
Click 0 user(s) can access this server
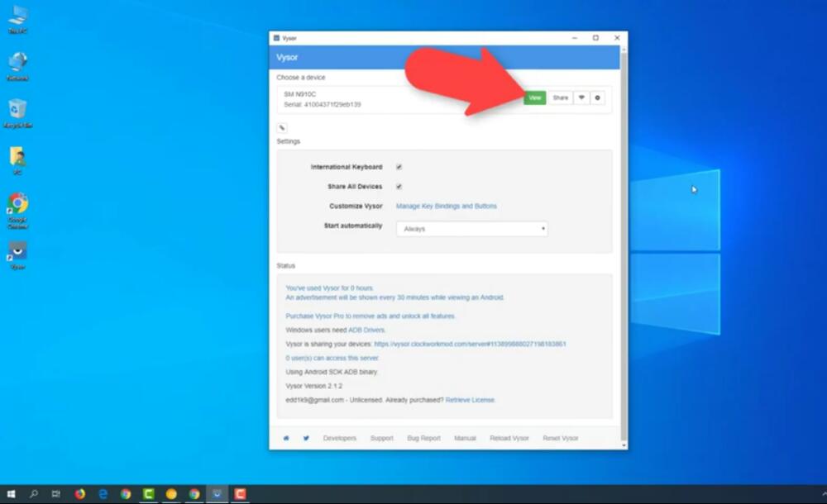tap(332, 358)
